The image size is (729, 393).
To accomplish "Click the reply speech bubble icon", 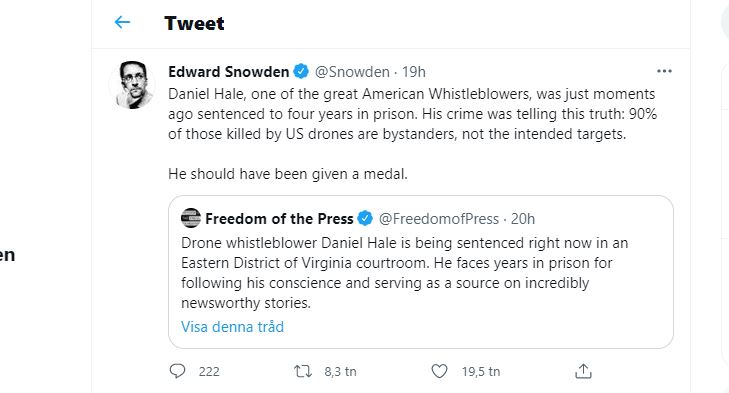I will point(177,371).
